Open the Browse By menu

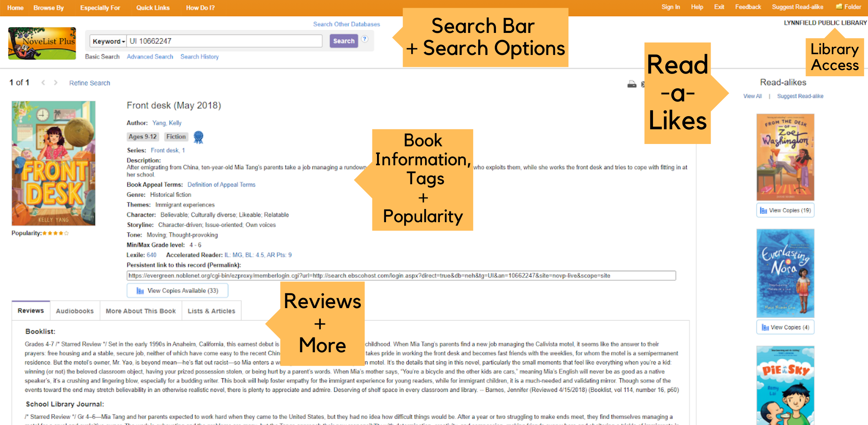point(49,8)
